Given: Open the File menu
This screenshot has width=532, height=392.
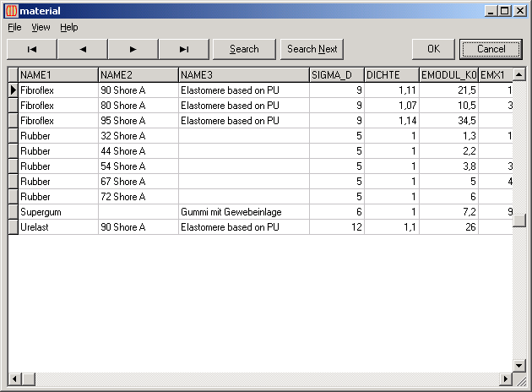Looking at the screenshot, I should (14, 27).
